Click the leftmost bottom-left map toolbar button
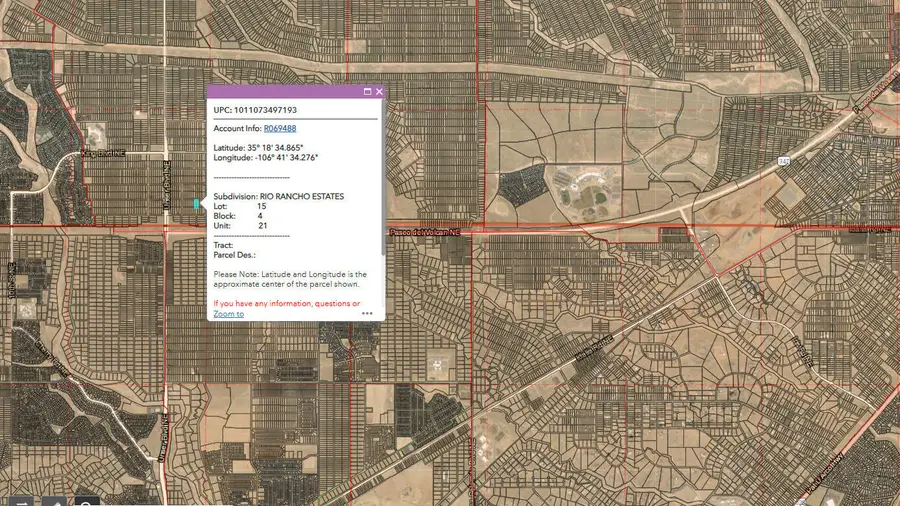 pyautogui.click(x=22, y=500)
